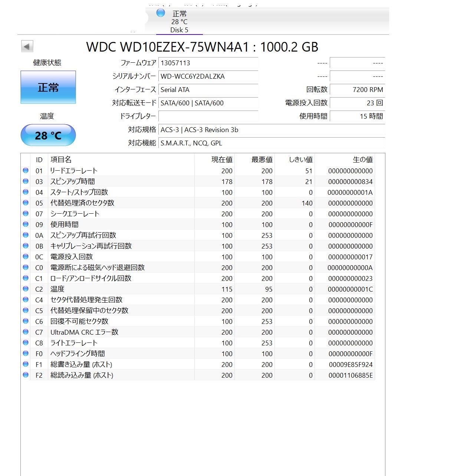The image size is (457, 476).
Task: Click the インターフェース field showing Serial ATA
Action: point(208,89)
